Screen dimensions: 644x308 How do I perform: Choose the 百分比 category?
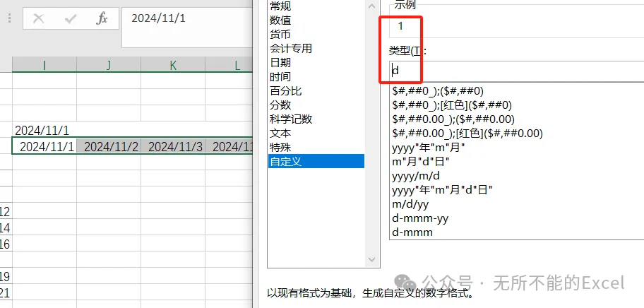(316, 90)
